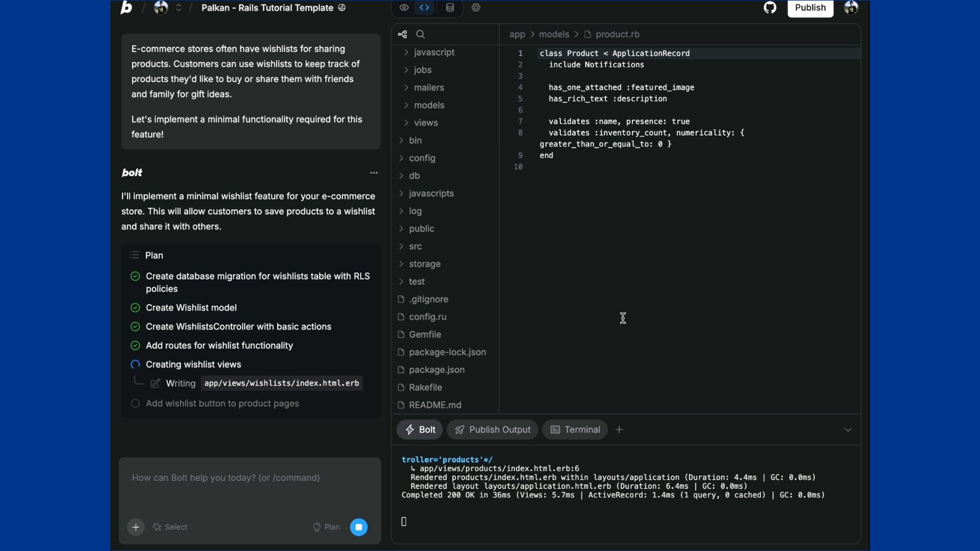Image resolution: width=980 pixels, height=551 pixels.
Task: Expand the models folder
Action: (429, 105)
